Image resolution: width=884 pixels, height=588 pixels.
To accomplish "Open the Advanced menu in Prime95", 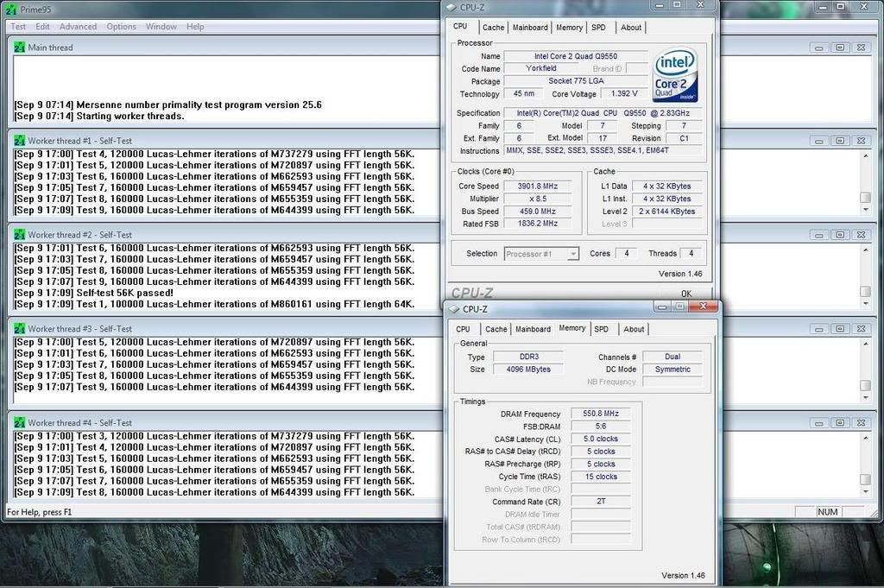I will (78, 27).
